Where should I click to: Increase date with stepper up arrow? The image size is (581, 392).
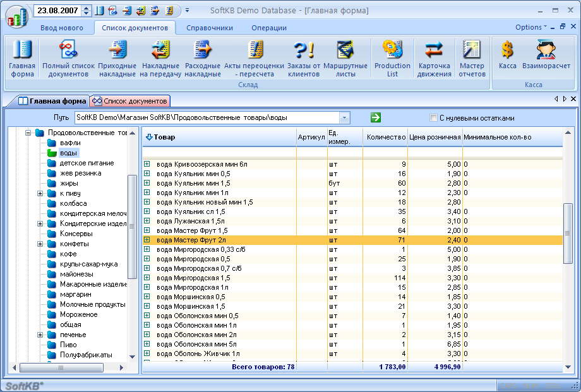(x=87, y=8)
